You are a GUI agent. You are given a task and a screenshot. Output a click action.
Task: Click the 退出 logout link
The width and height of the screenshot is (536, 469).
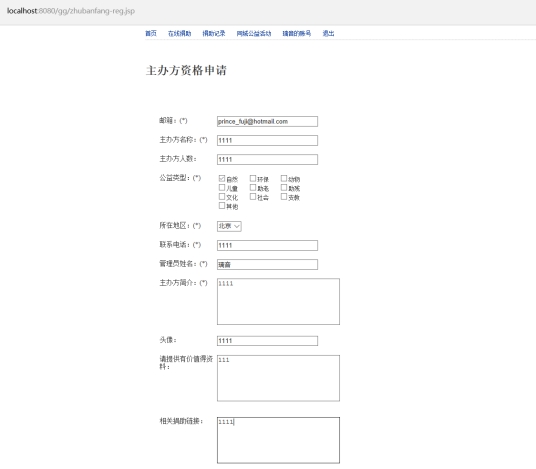[x=328, y=34]
